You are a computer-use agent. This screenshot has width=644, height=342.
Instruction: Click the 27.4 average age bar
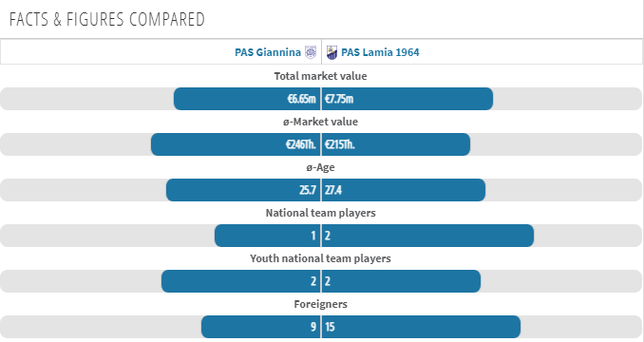tap(404, 190)
